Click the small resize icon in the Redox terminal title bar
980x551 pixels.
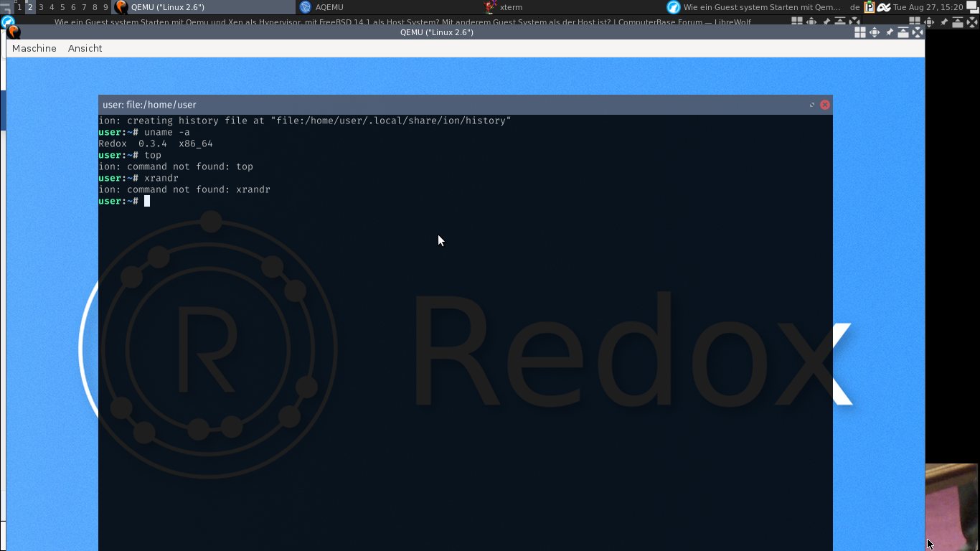[x=812, y=105]
